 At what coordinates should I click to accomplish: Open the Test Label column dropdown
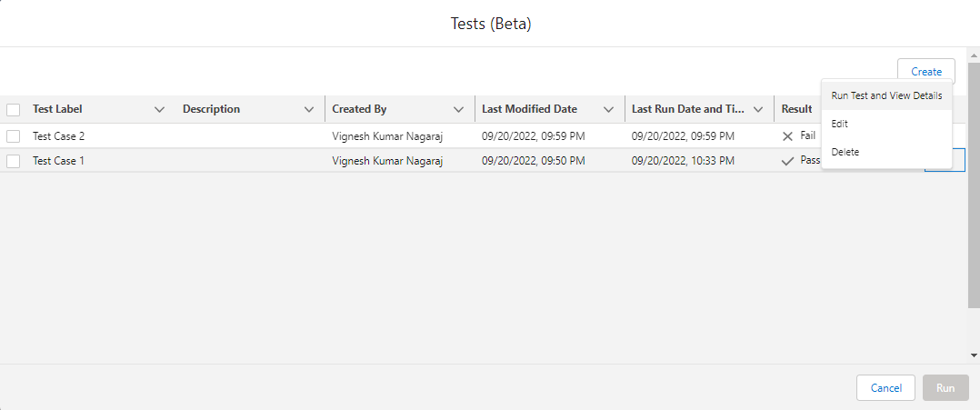(x=160, y=110)
